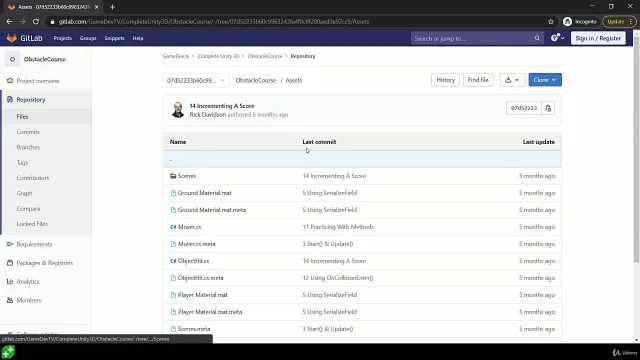Image resolution: width=640 pixels, height=360 pixels.
Task: Click ObstacleCourse breadcrumb in path
Action: 256,80
